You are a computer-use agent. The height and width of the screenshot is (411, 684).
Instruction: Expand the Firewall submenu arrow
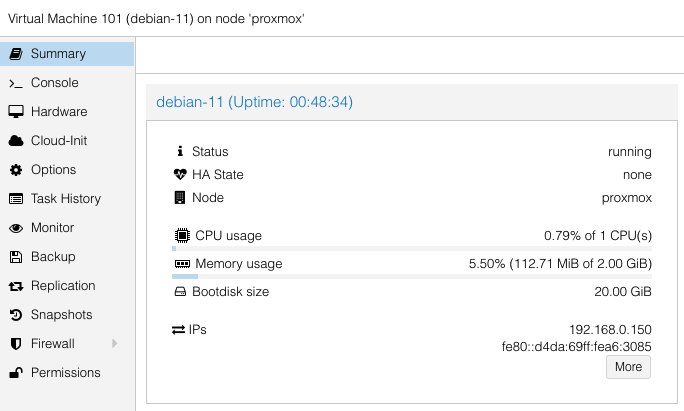(115, 344)
